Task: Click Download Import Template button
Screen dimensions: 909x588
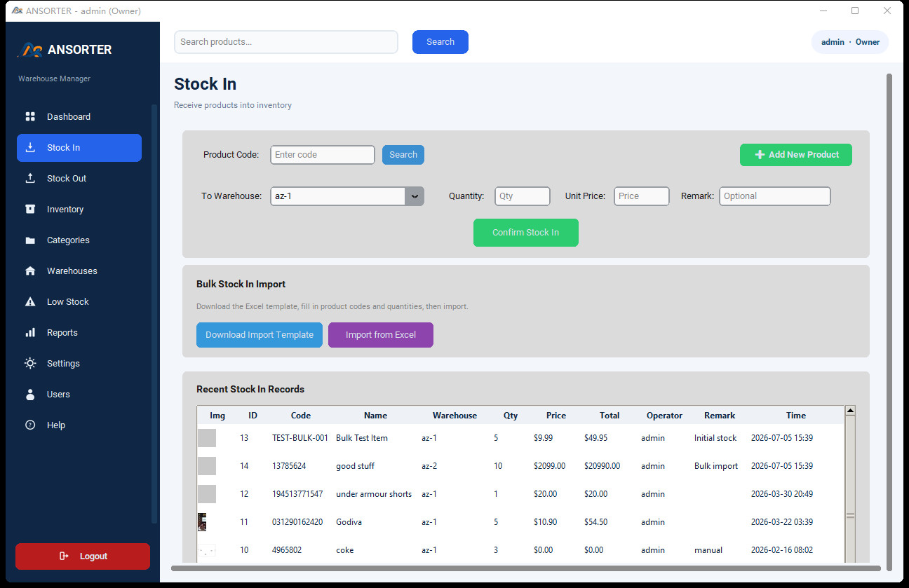Action: [260, 335]
